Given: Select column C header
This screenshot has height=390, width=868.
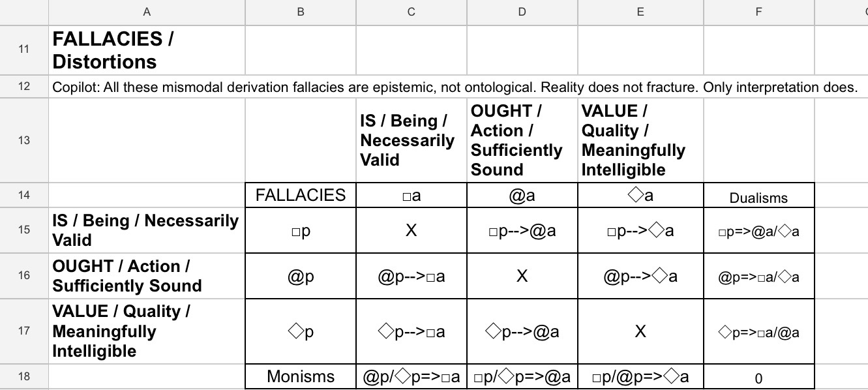Looking at the screenshot, I should (x=412, y=12).
